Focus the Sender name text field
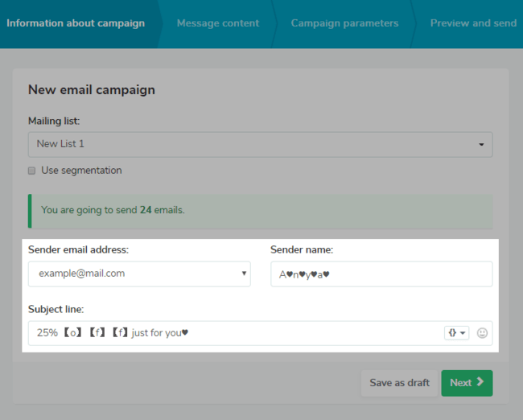 pos(381,274)
